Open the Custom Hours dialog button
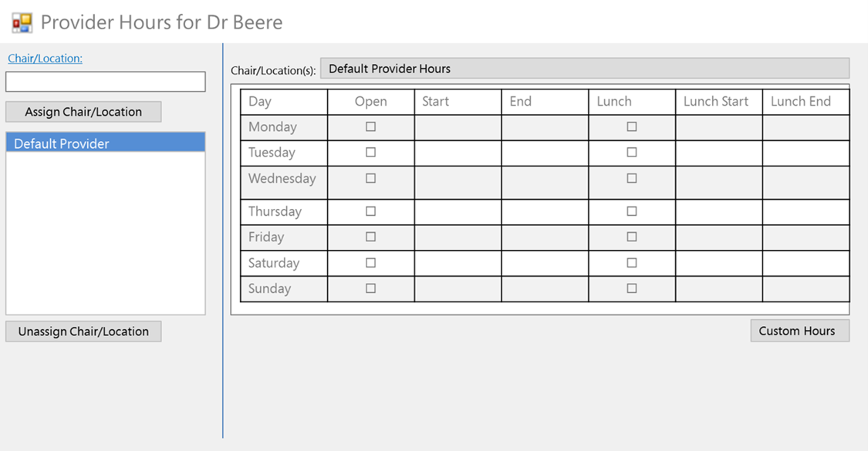This screenshot has height=451, width=868. 799,331
